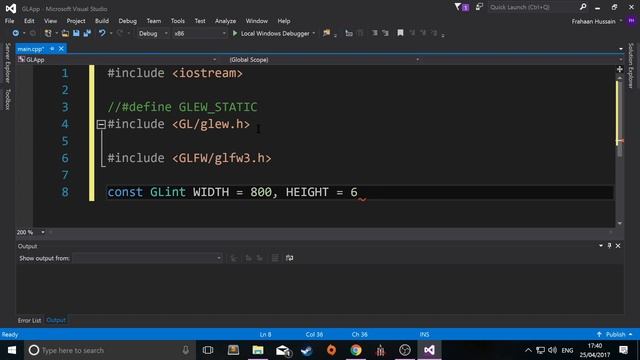
Task: Open the Help menu
Action: click(x=284, y=21)
